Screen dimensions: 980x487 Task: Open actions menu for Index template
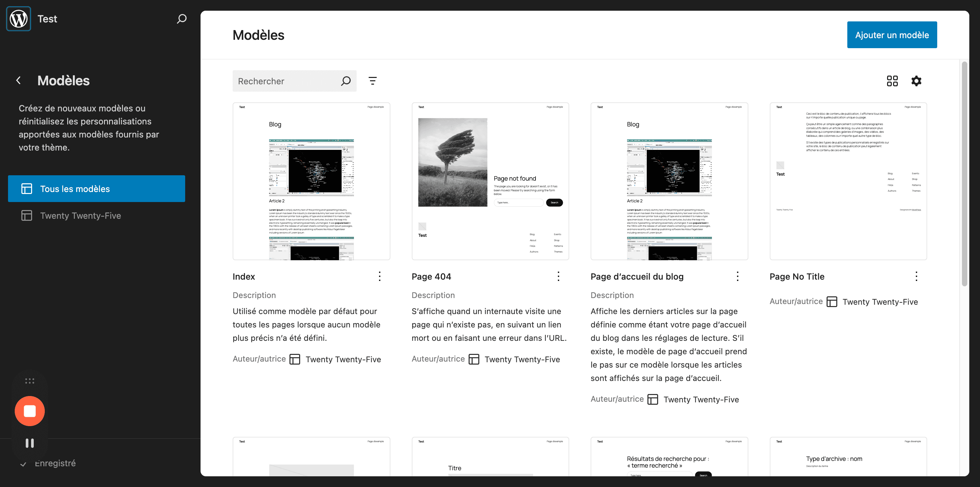pos(379,276)
